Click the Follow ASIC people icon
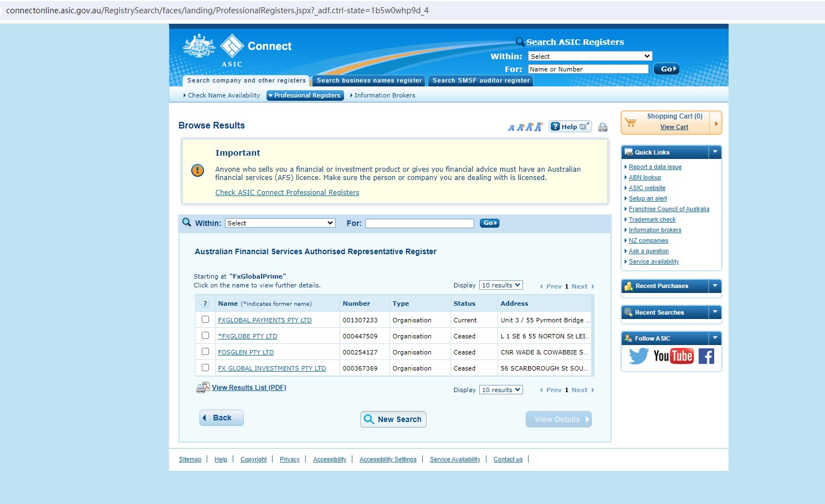825x504 pixels. [628, 338]
